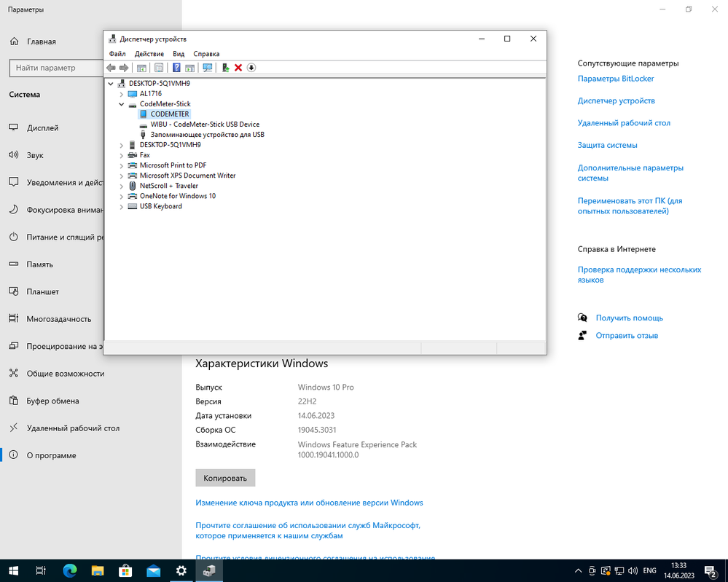
Task: Click the blue Help question-mark toolbar icon
Action: click(176, 68)
